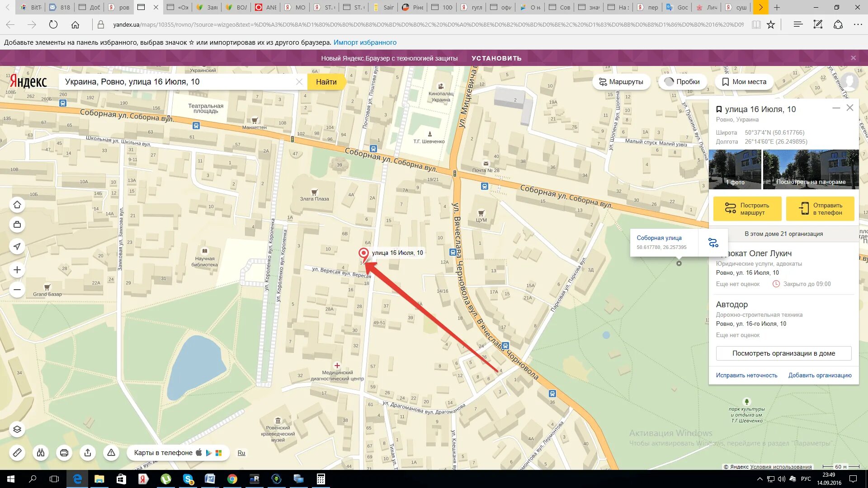Screen dimensions: 868x488
Task: Click the Найти search button
Action: [326, 82]
